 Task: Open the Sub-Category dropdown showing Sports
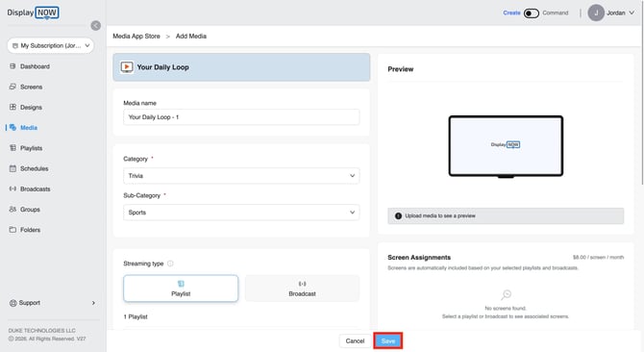241,213
